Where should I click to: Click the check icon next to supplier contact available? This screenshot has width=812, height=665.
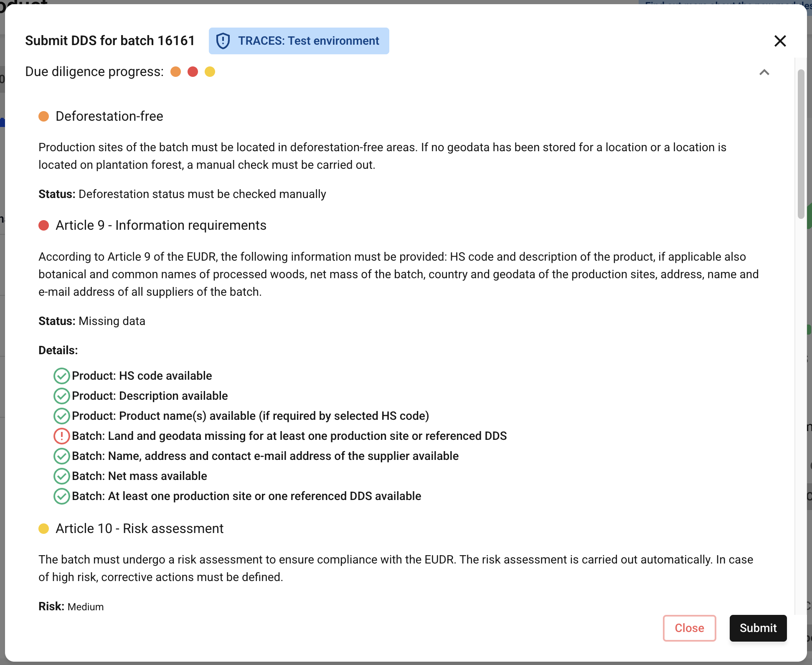coord(62,456)
